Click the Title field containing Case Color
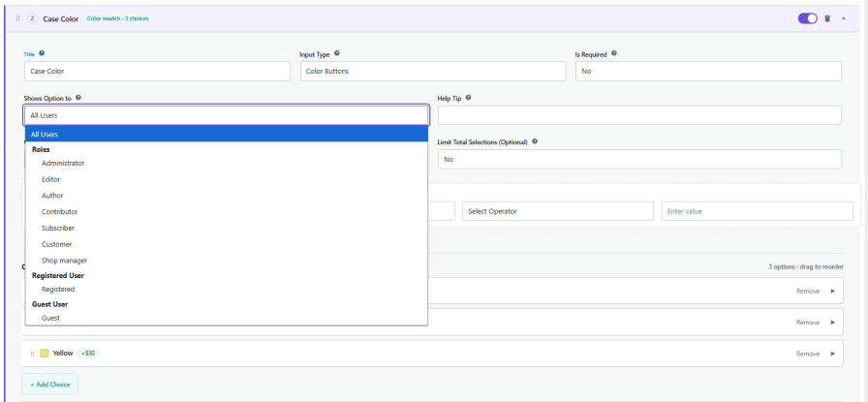The image size is (868, 402). pos(157,72)
